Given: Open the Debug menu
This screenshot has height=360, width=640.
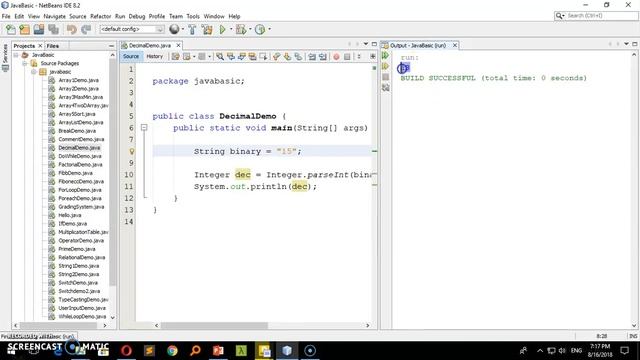Looking at the screenshot, I should click(137, 16).
